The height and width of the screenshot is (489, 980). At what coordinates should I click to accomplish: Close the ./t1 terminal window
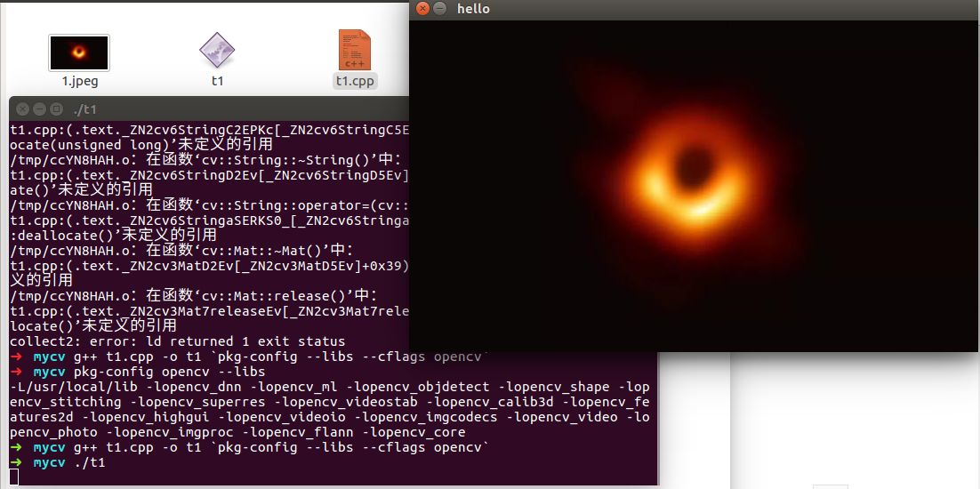tap(22, 108)
